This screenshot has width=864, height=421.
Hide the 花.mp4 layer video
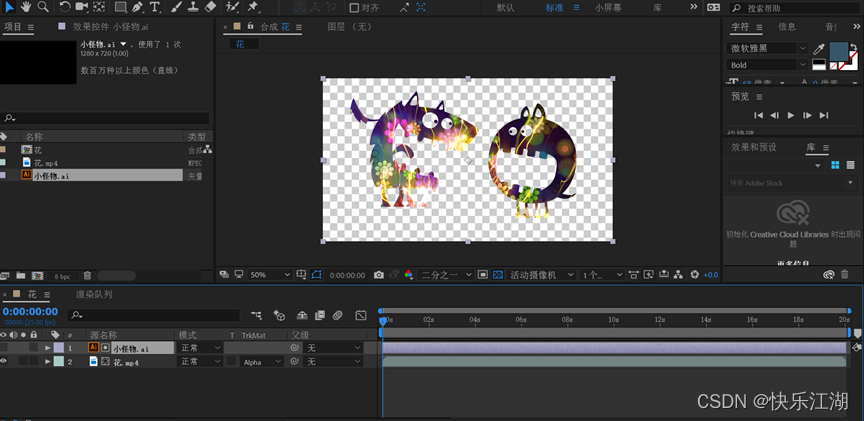pyautogui.click(x=4, y=361)
